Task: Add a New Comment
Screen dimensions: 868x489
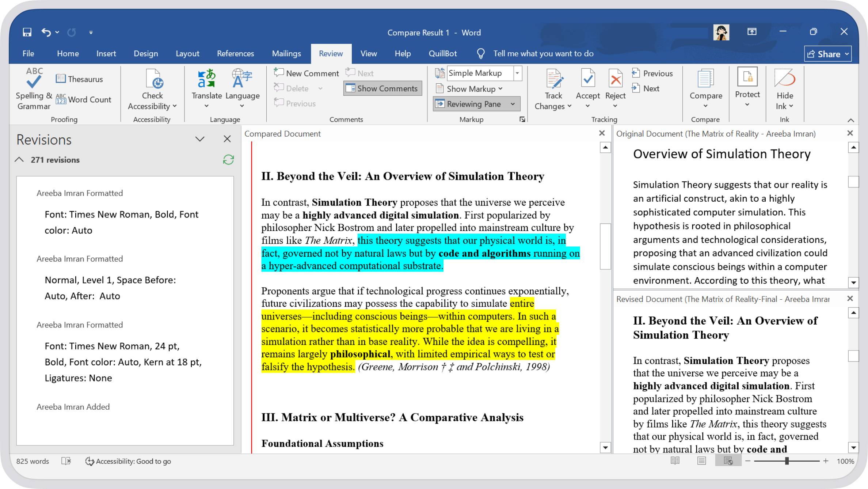Action: (307, 73)
